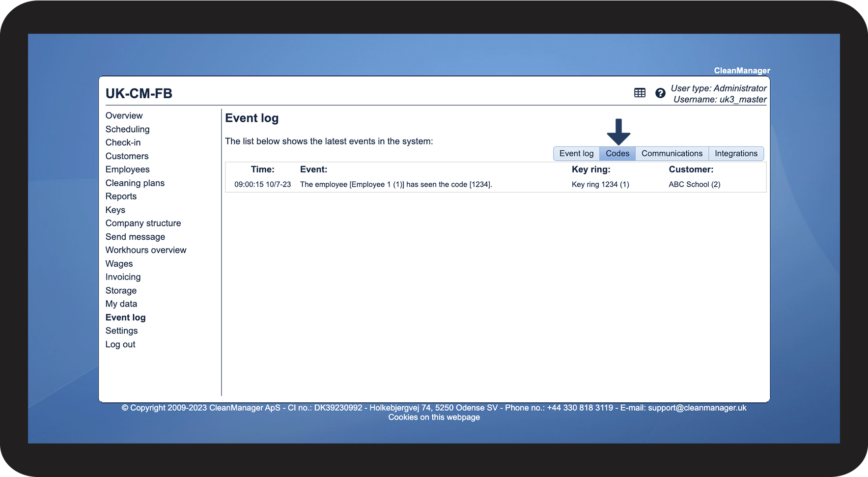Click the event text about code [1234]
This screenshot has width=868, height=477.
click(x=396, y=185)
